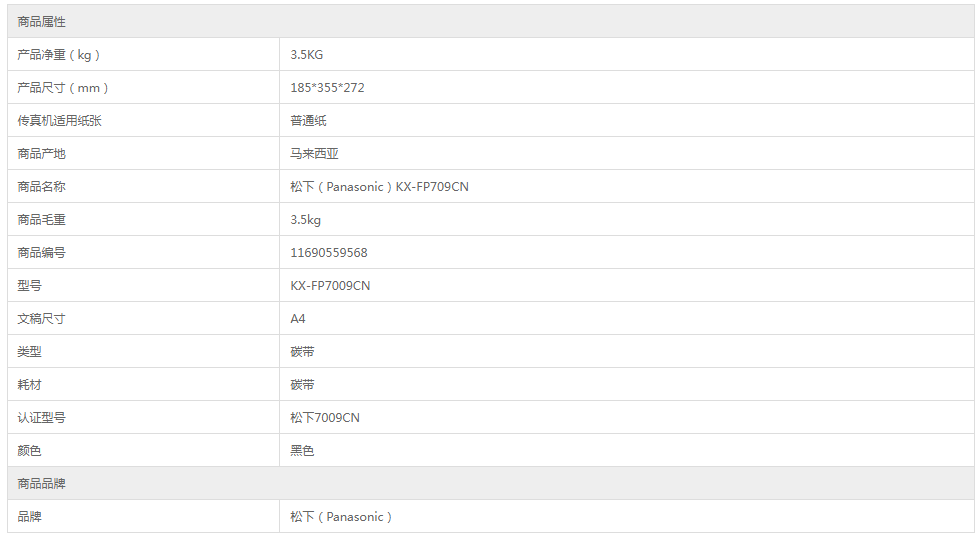Click the 商品品牌 section header
Screen dimensions: 979x540
42,484
